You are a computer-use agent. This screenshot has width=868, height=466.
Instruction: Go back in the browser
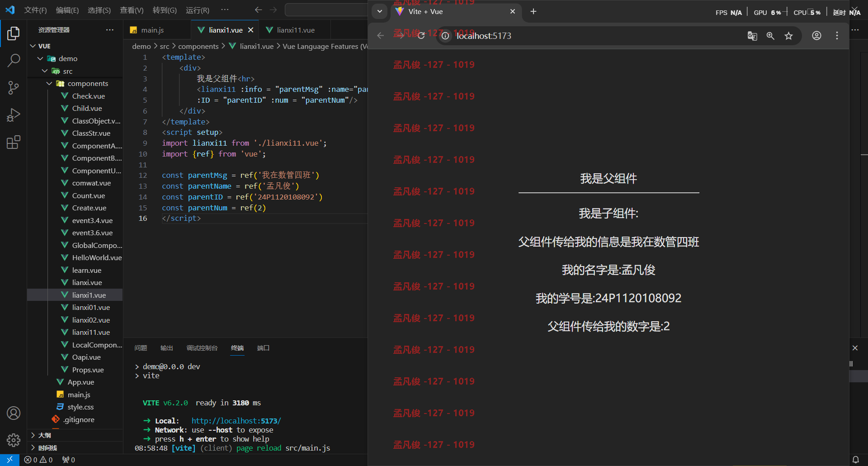[381, 36]
